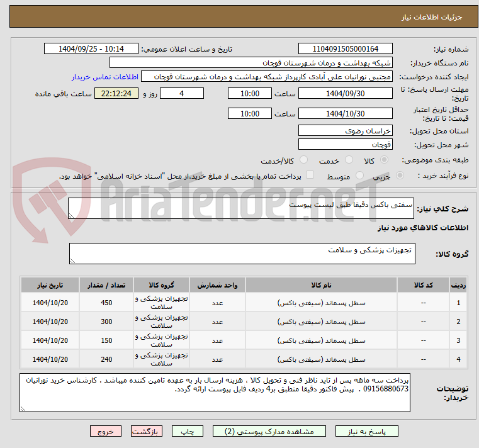
Task: Click the countdown timer 22:12:24
Action: pos(116,93)
